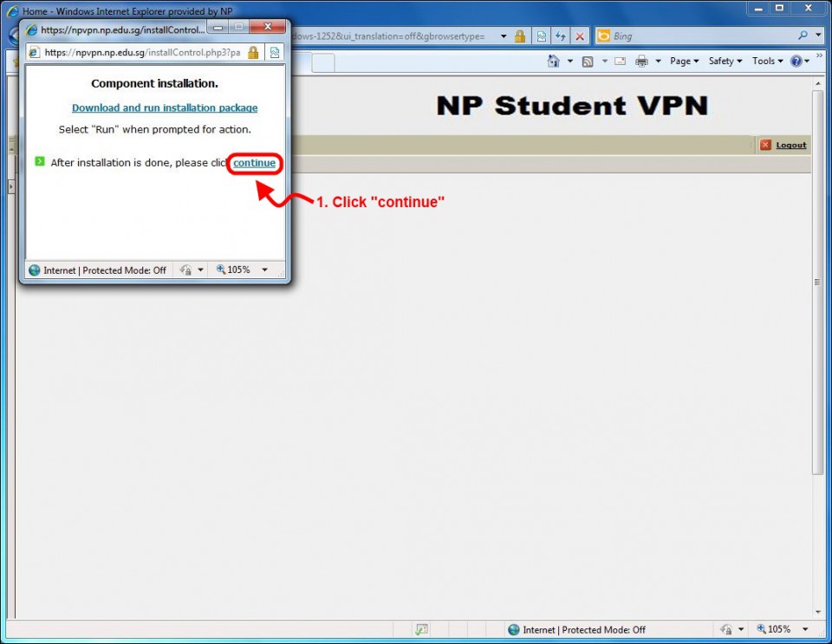Close the popup installControl window
The height and width of the screenshot is (644, 832).
click(268, 27)
